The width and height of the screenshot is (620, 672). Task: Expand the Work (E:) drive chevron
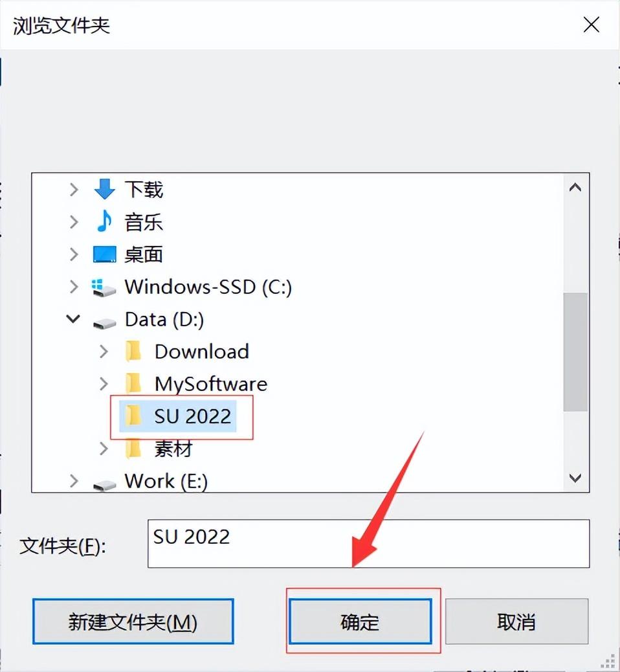point(74,481)
